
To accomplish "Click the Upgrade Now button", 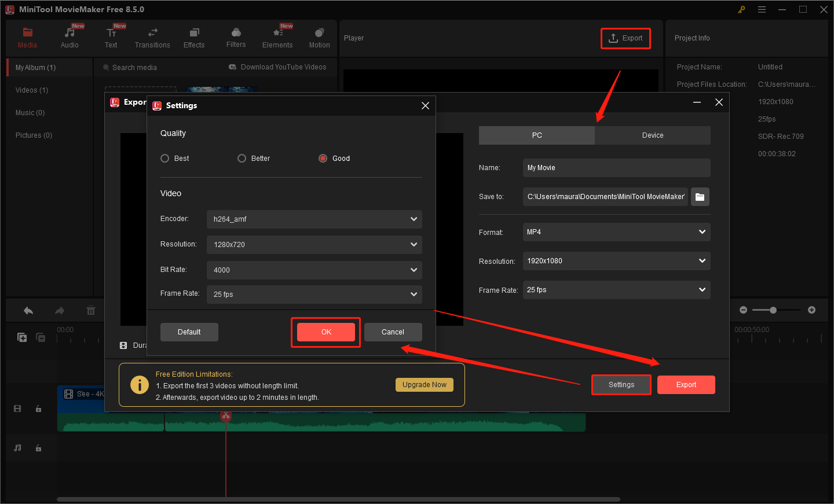I will click(425, 385).
